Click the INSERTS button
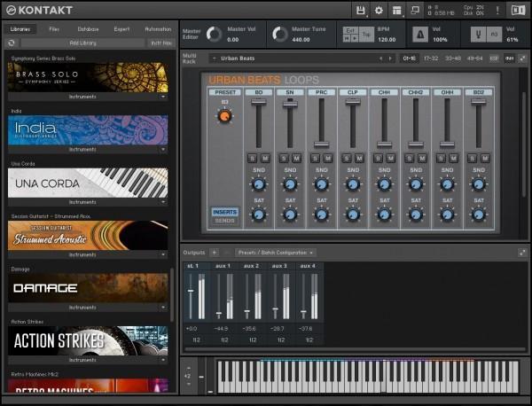This screenshot has height=406, width=532. 224,212
